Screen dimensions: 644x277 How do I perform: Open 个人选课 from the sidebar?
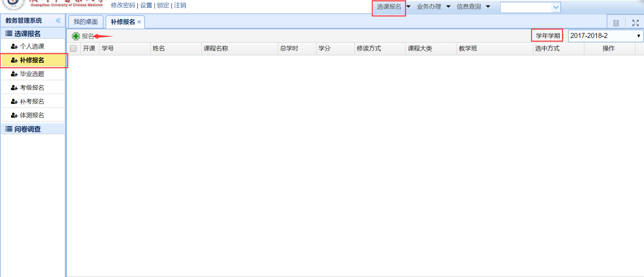coord(32,46)
